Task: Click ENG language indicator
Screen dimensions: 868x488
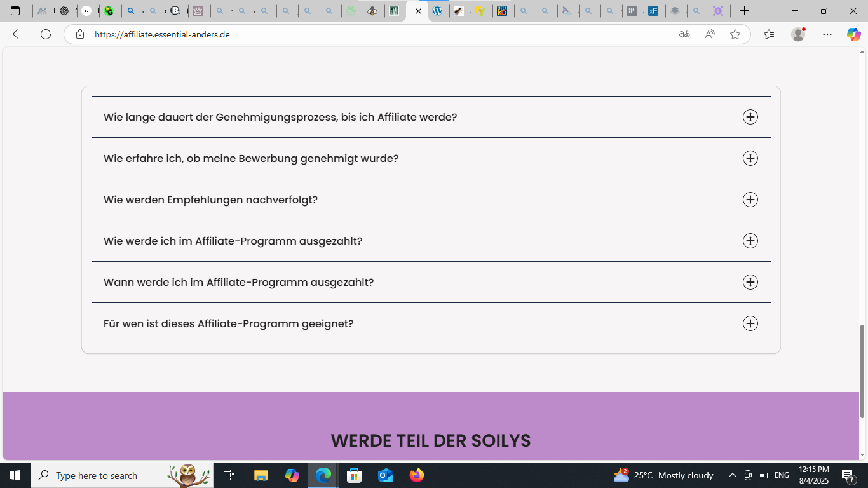Action: coord(782,475)
